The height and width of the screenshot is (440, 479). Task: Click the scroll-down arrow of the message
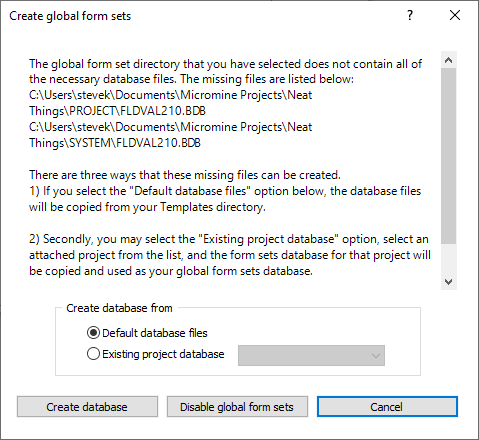pos(449,282)
